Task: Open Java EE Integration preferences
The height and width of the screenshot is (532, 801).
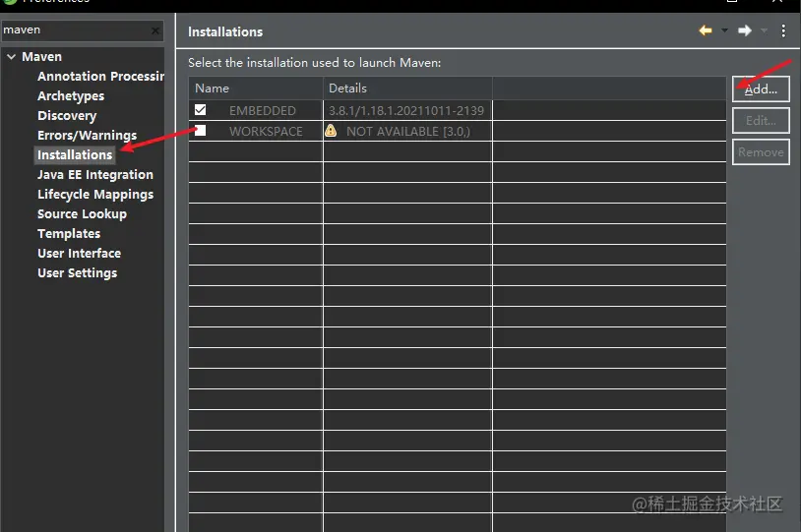Action: [95, 175]
